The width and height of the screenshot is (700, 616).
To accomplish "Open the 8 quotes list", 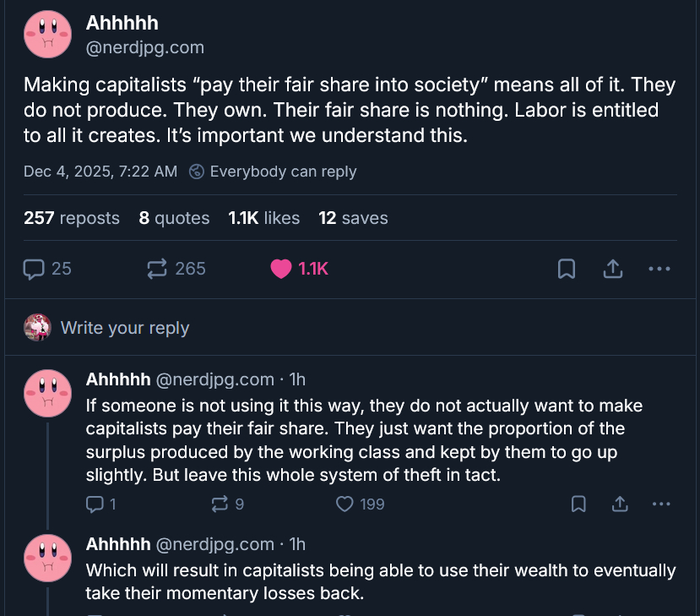I will (174, 218).
